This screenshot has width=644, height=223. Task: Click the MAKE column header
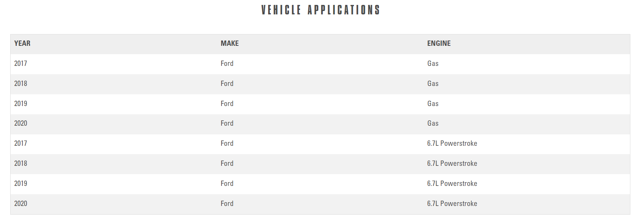click(229, 44)
